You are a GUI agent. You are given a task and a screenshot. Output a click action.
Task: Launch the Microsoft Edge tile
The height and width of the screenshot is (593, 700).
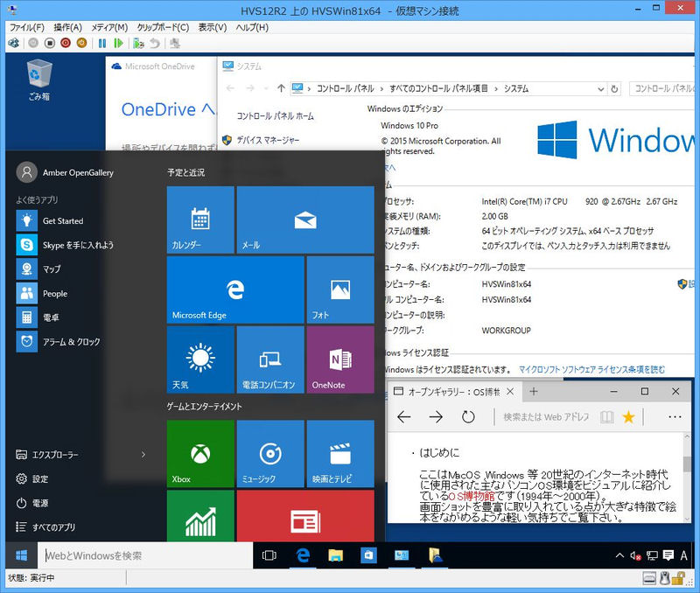click(235, 290)
